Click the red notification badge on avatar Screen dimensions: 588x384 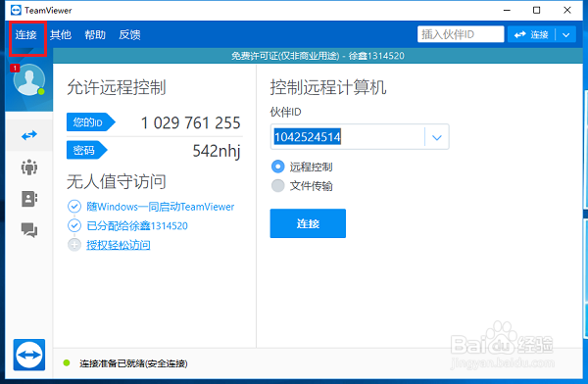(x=15, y=68)
